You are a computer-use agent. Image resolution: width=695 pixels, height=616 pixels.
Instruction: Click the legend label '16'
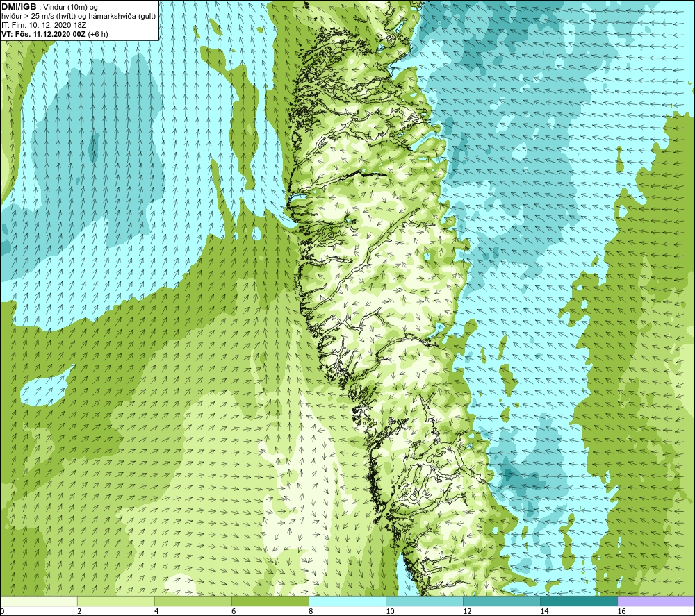(621, 611)
